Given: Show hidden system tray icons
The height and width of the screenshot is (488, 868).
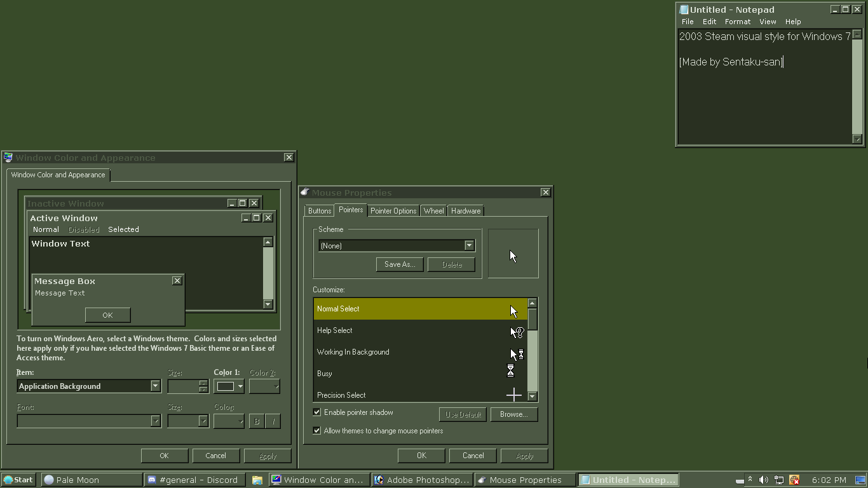Looking at the screenshot, I should 750,480.
